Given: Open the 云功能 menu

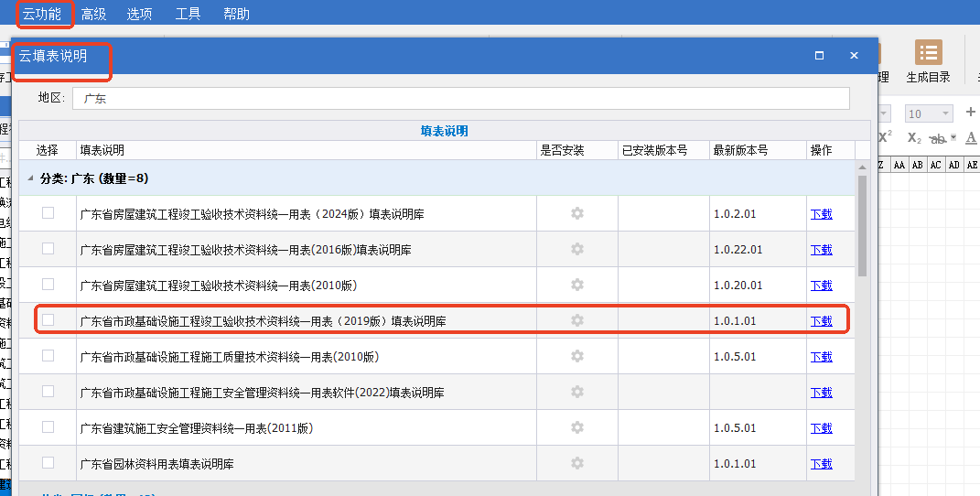Looking at the screenshot, I should (x=42, y=14).
